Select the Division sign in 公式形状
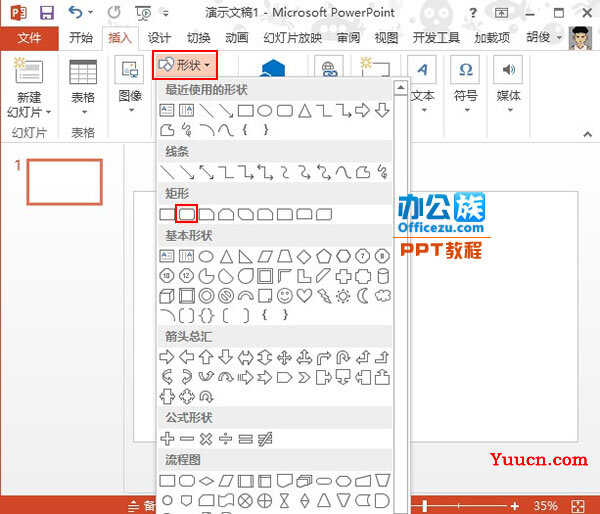The image size is (600, 514). tap(226, 439)
